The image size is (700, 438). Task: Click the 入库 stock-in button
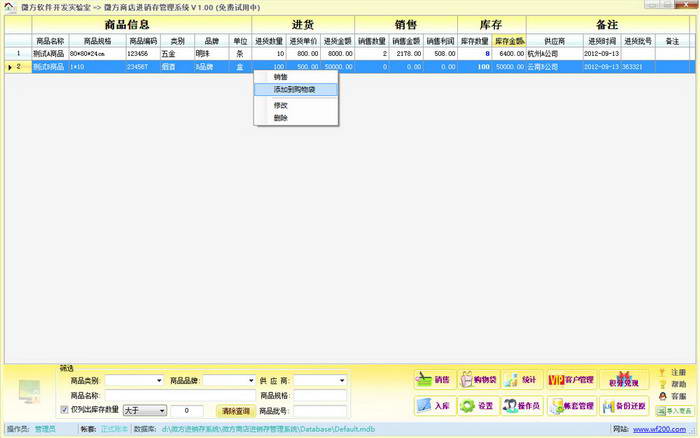(x=434, y=405)
